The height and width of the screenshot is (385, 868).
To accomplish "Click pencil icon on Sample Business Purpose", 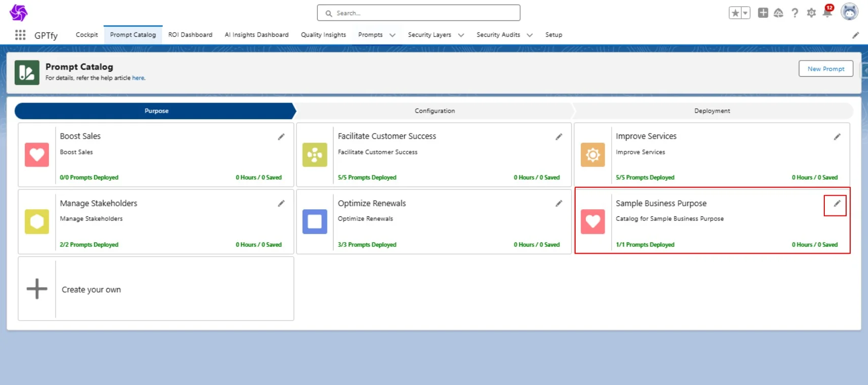I will pos(836,204).
